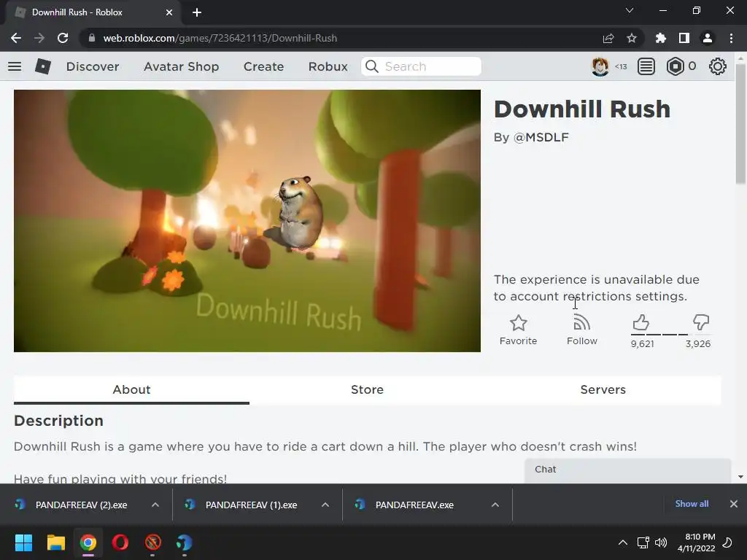Viewport: 747px width, 560px height.
Task: Open the Robux balance hexagon icon
Action: 675,66
